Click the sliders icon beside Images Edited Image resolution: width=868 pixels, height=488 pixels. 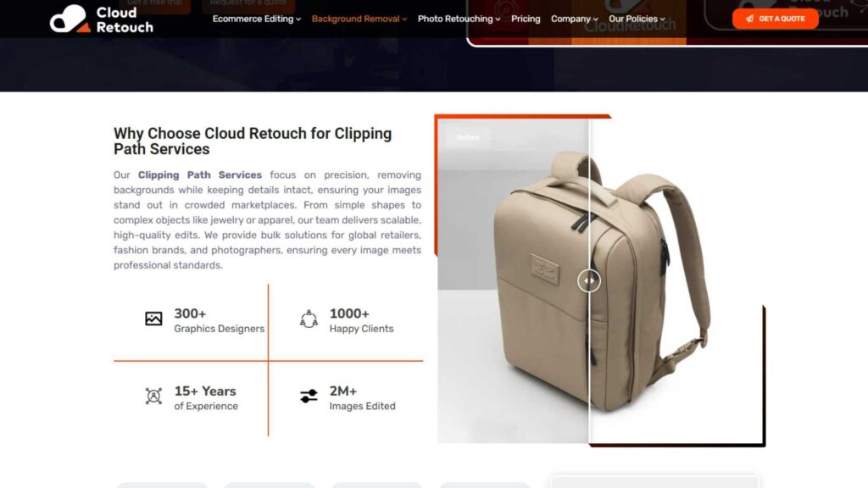click(309, 396)
